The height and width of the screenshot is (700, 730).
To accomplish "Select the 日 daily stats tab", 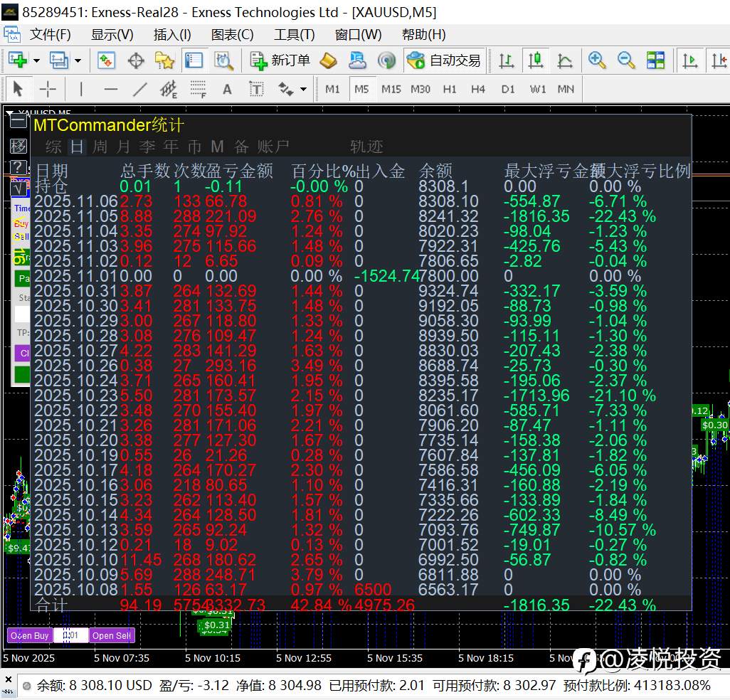I will point(77,147).
